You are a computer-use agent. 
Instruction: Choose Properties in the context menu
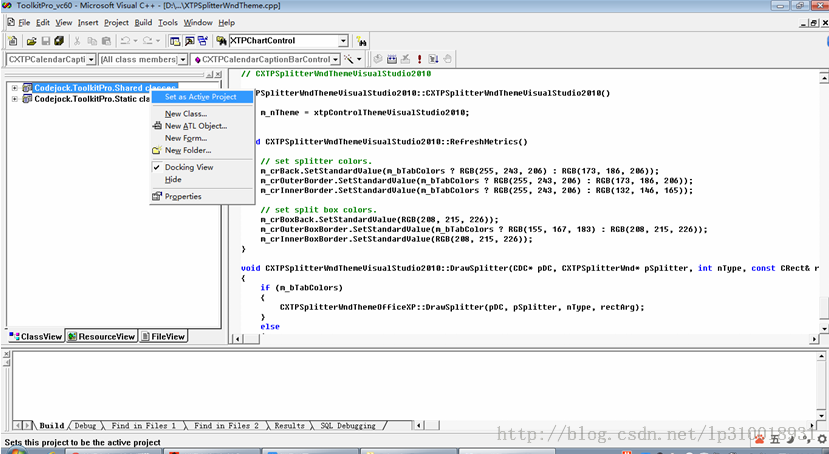click(x=202, y=196)
